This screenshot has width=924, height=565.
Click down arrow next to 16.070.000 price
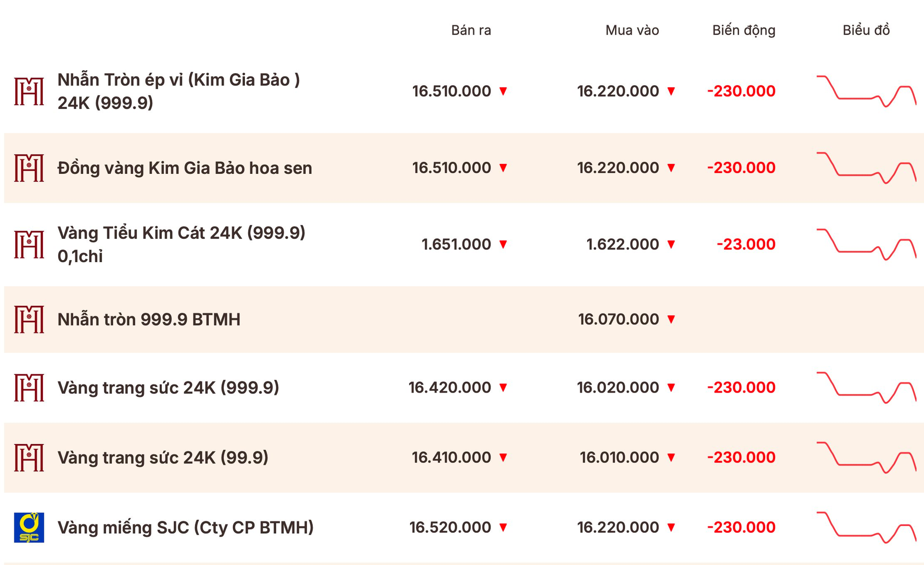coord(671,319)
